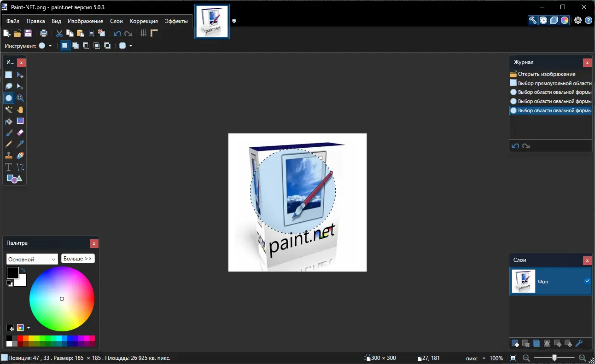Select the Paint Bucket tool
The height and width of the screenshot is (364, 595).
click(9, 121)
